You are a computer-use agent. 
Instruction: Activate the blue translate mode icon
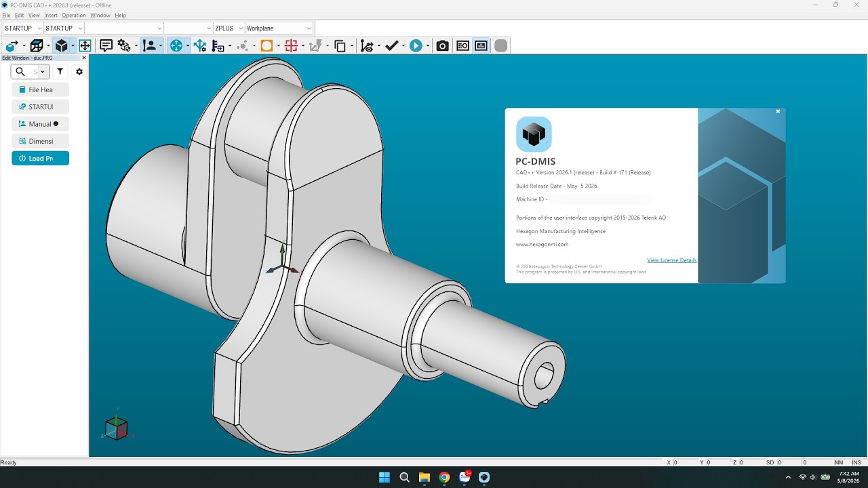176,46
